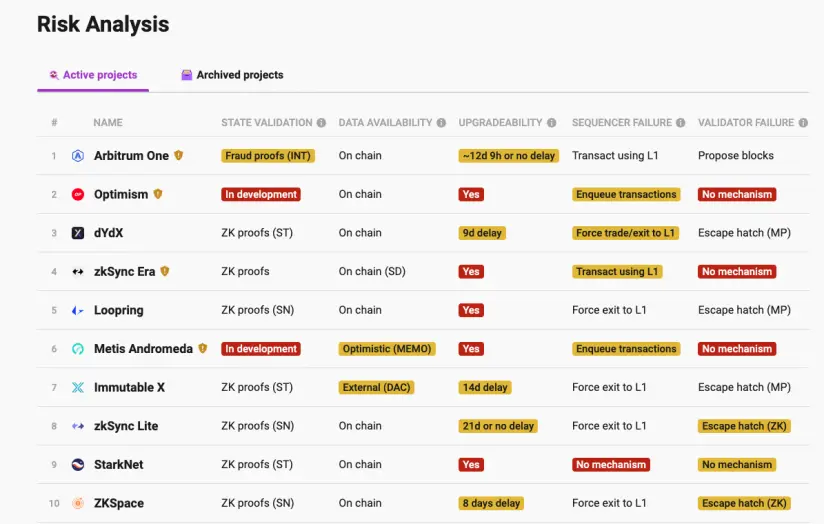Open the Active projects tab
Image resolution: width=824 pixels, height=524 pixels.
pos(93,75)
